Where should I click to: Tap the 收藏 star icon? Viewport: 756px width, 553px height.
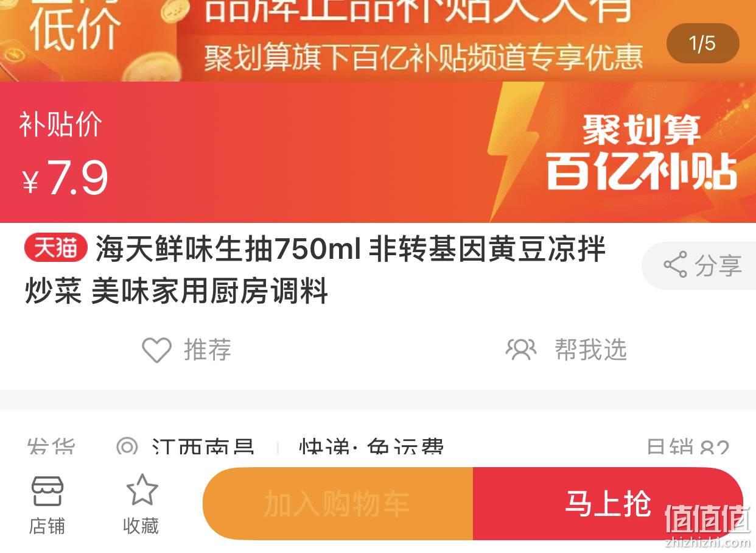pos(142,490)
